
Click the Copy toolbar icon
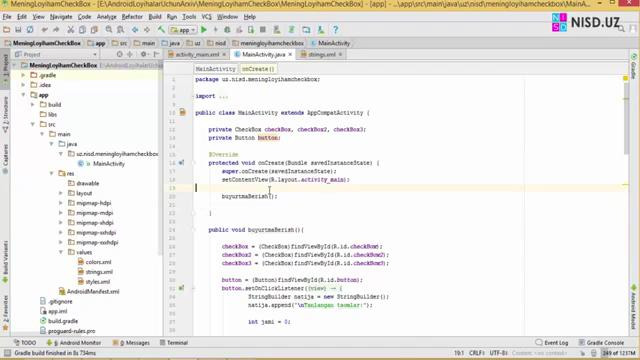click(82, 30)
